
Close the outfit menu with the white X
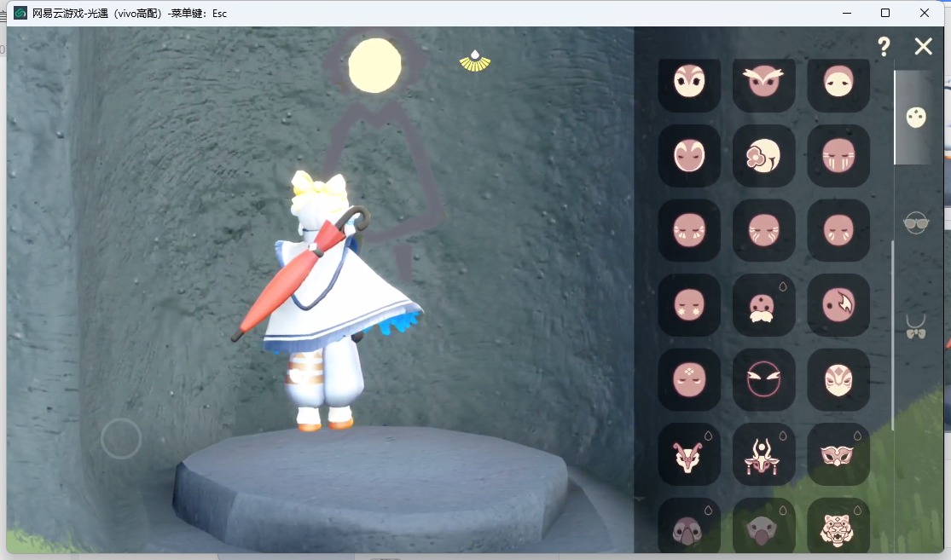point(923,46)
